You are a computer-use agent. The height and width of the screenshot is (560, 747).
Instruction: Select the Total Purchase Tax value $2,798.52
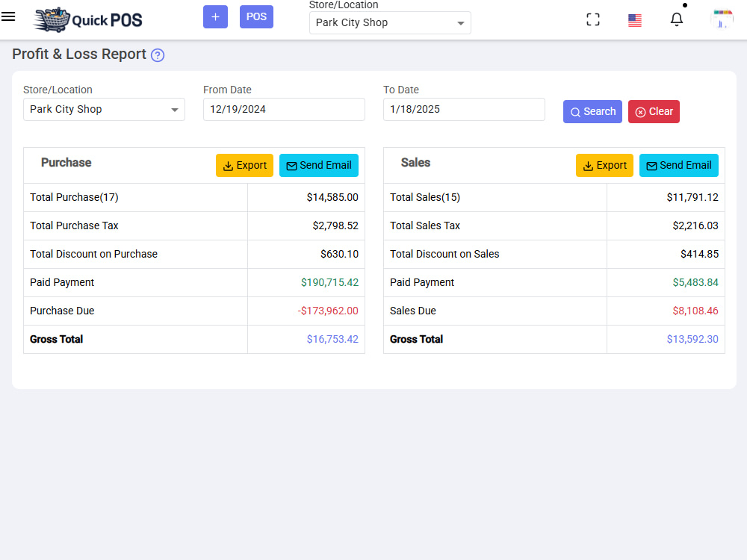pyautogui.click(x=335, y=225)
